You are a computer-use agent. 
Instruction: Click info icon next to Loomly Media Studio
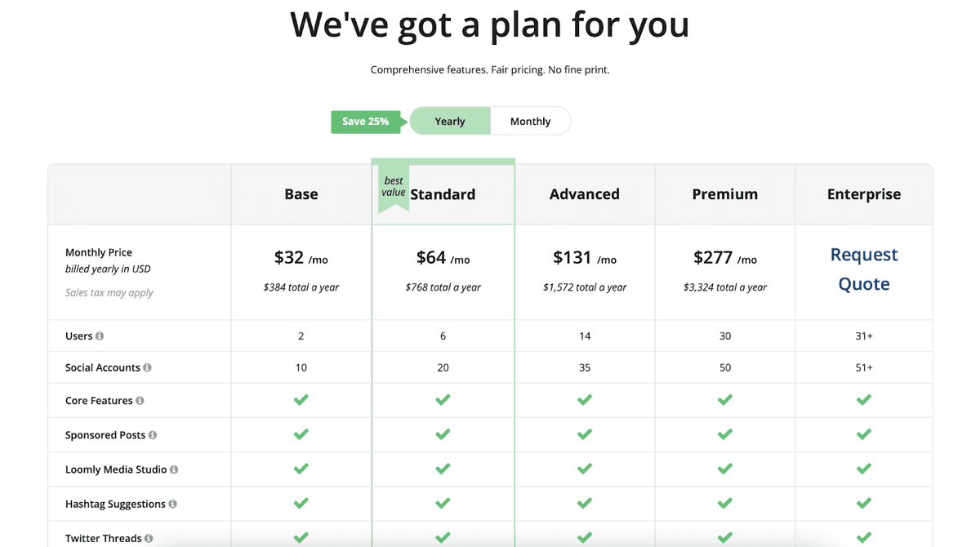174,470
